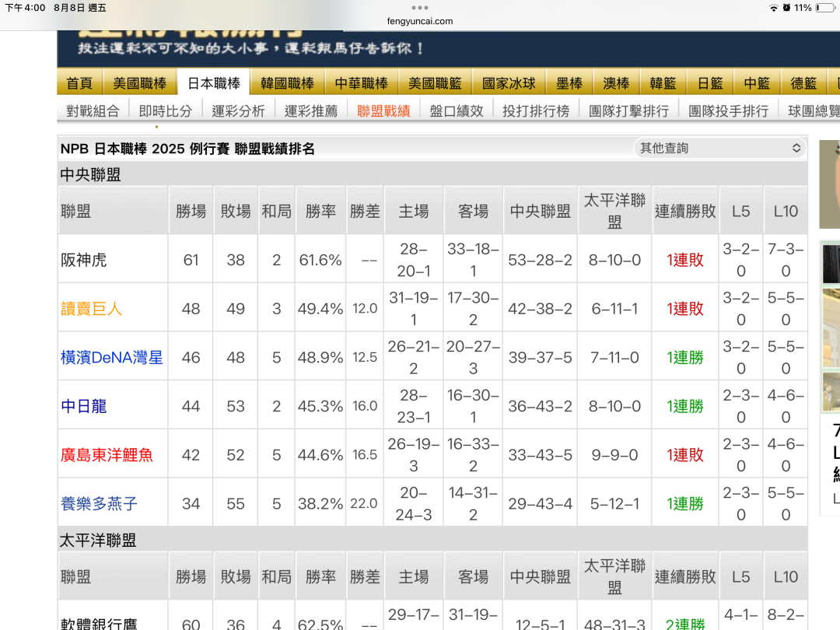Open 投打排行榜 submenu item
This screenshot has width=840, height=630.
[x=536, y=111]
